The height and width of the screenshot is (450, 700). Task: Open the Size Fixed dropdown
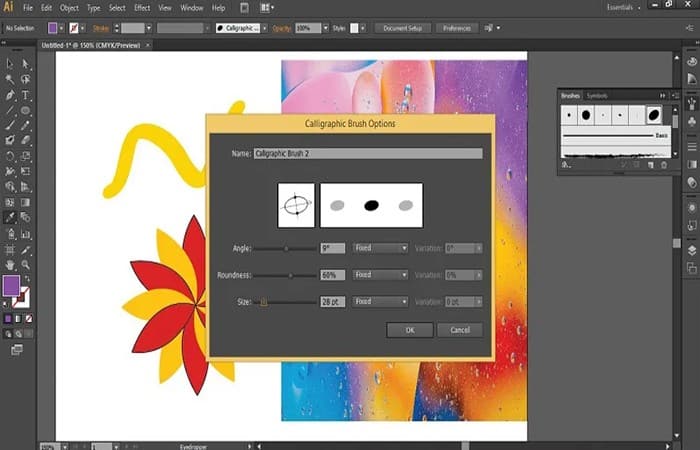click(x=379, y=301)
